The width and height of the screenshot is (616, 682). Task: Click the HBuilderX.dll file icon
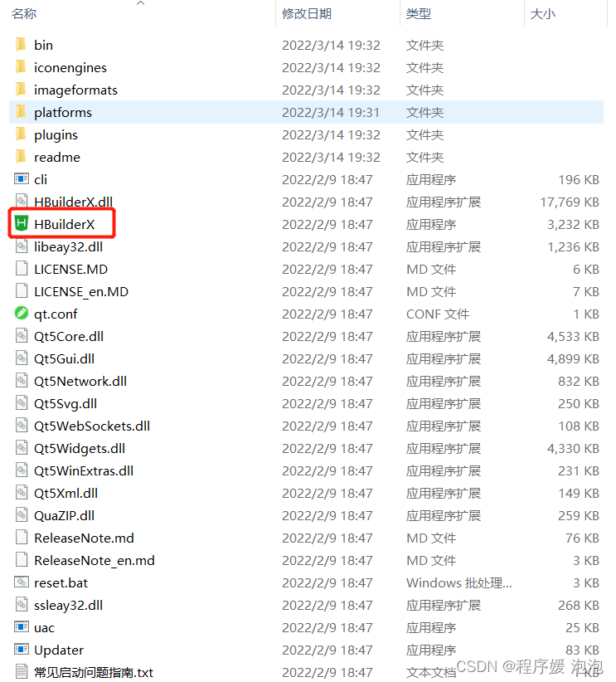click(22, 202)
